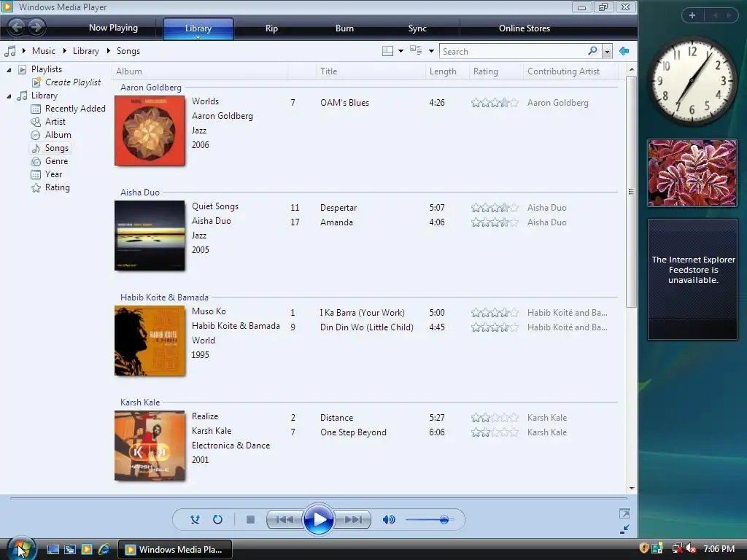Click View full screen icon

tap(624, 513)
